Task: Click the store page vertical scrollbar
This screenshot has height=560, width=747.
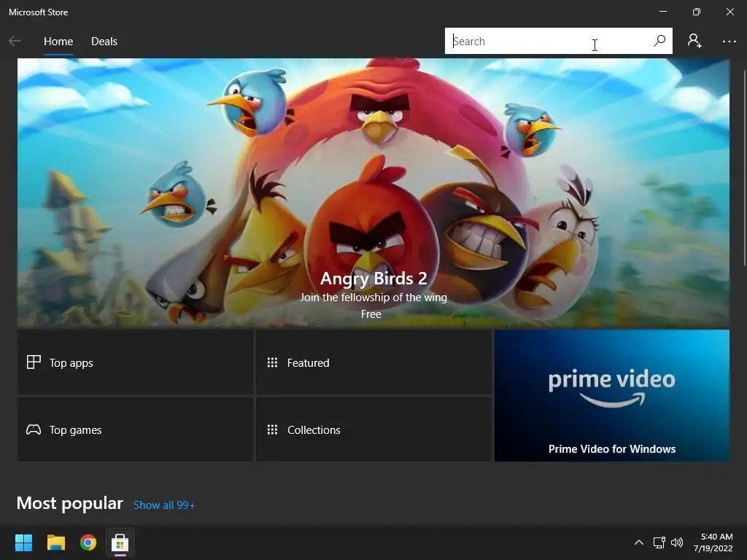Action: coord(744,168)
